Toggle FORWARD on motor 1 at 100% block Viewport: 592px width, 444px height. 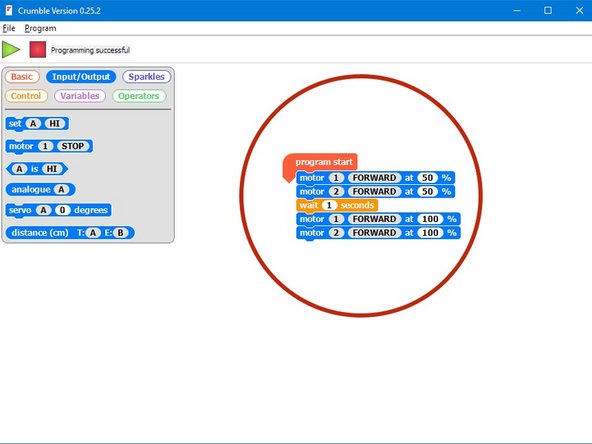coord(374,219)
